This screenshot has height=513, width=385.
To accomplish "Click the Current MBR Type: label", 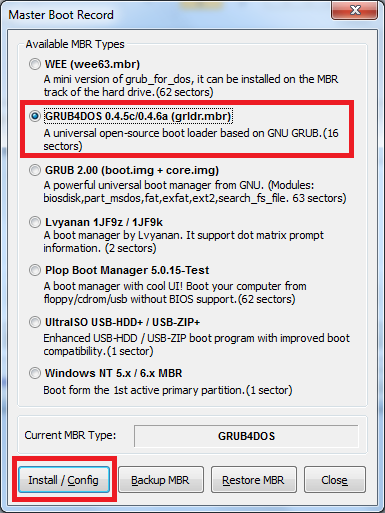I will point(70,435).
